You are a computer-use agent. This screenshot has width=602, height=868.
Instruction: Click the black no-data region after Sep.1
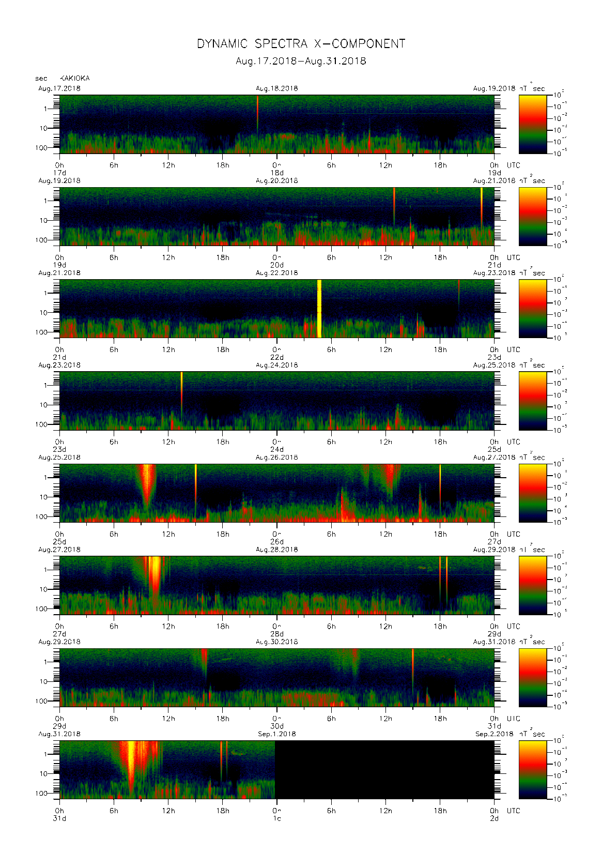(x=384, y=770)
